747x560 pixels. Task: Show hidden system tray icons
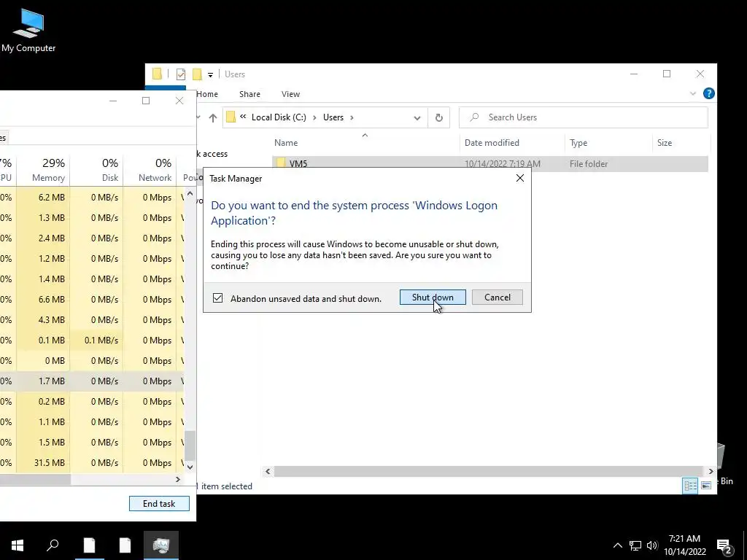click(617, 545)
